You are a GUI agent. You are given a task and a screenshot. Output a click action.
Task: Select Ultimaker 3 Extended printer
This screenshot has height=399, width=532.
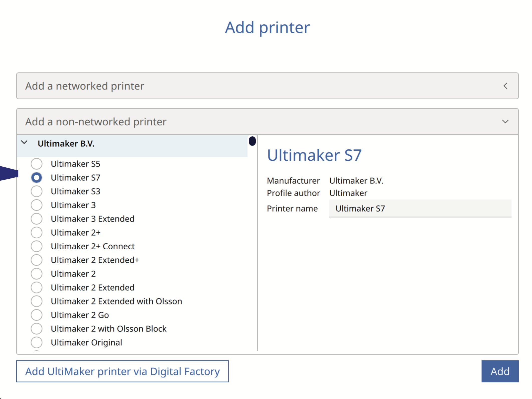coord(37,219)
